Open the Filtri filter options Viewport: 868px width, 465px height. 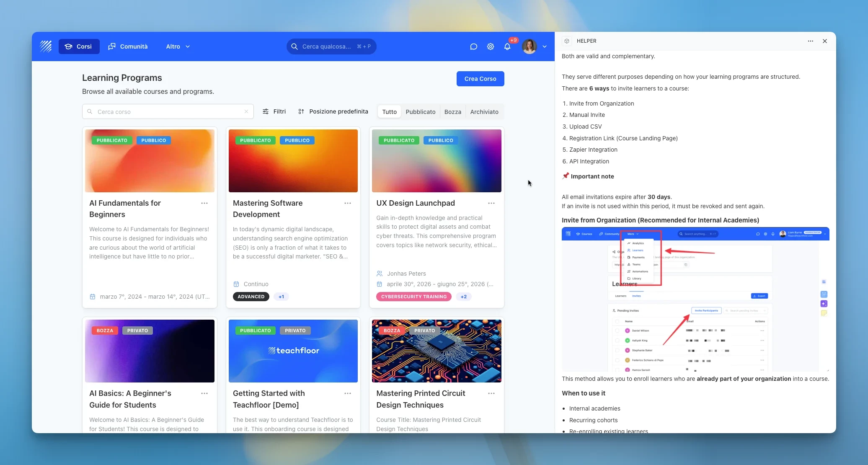click(274, 111)
